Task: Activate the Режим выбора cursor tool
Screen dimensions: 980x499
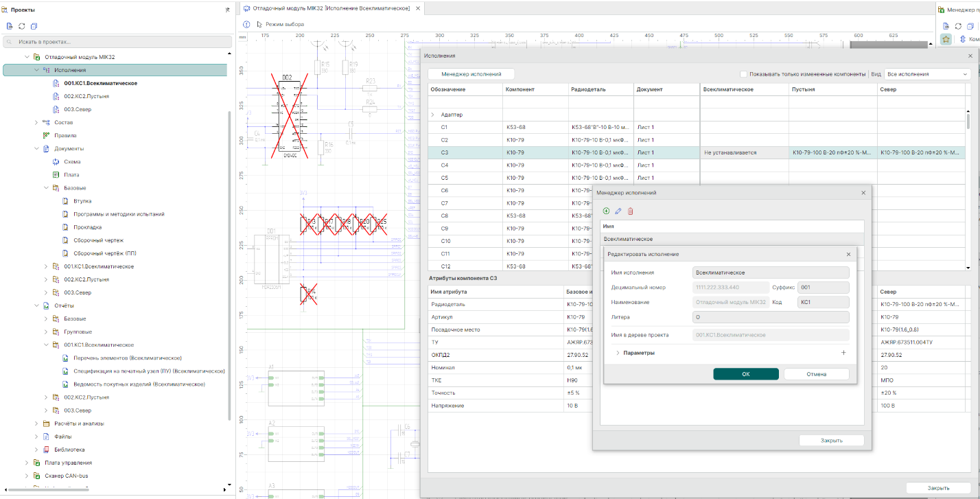Action: [x=280, y=24]
